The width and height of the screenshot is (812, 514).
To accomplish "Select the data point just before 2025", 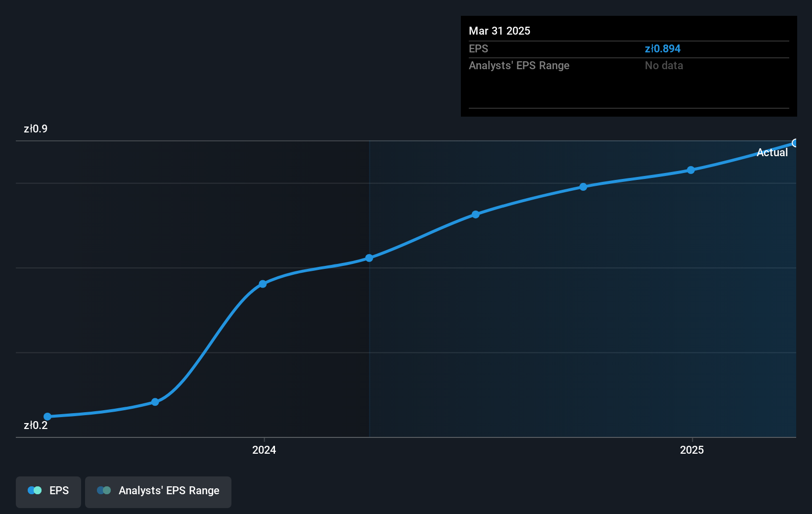I will 583,187.
